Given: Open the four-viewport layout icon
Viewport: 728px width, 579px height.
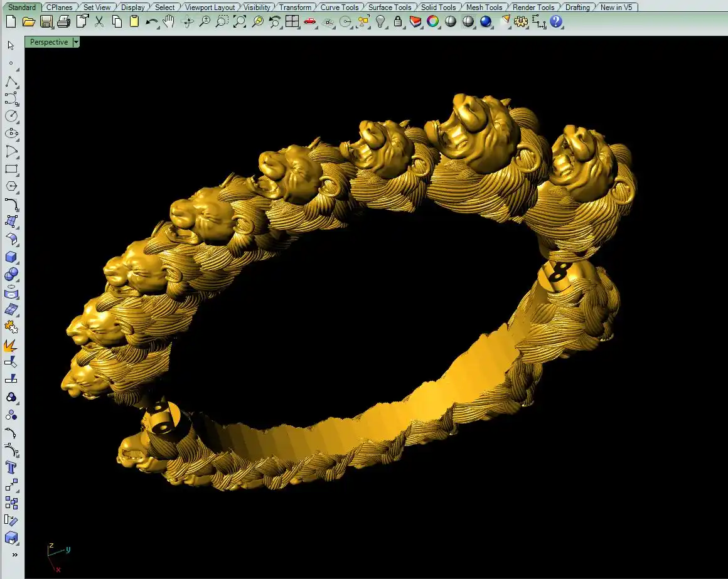Looking at the screenshot, I should pos(292,22).
